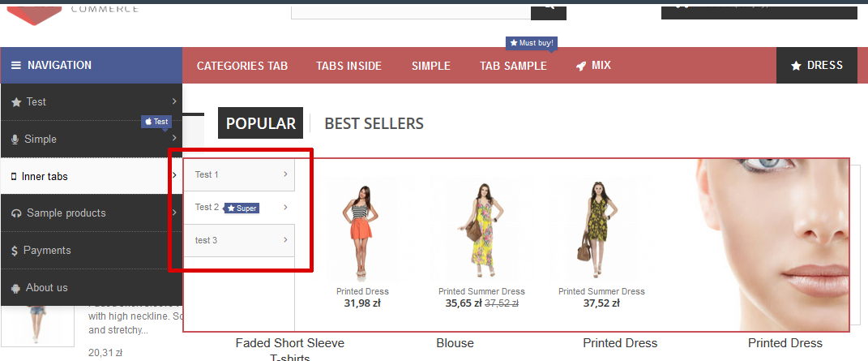Click the headphones icon by Sample products
The image size is (868, 361).
[16, 213]
